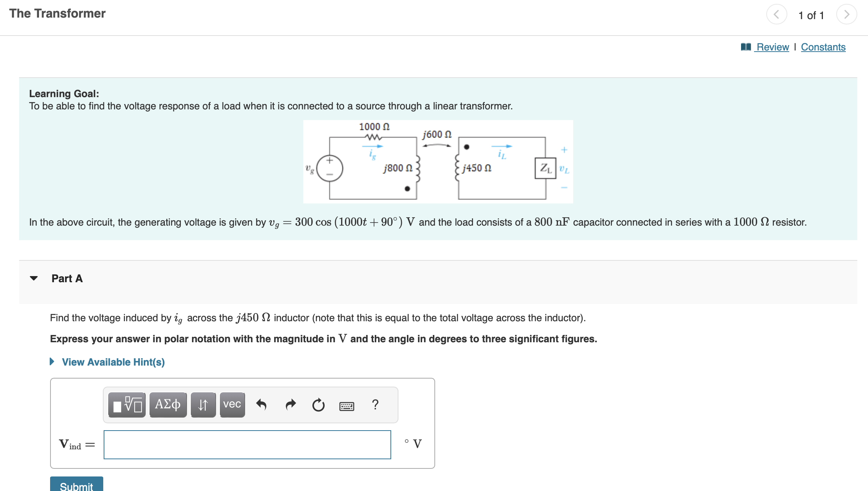Click the "Learning Goal:" heading
The height and width of the screenshot is (491, 868).
click(x=64, y=94)
